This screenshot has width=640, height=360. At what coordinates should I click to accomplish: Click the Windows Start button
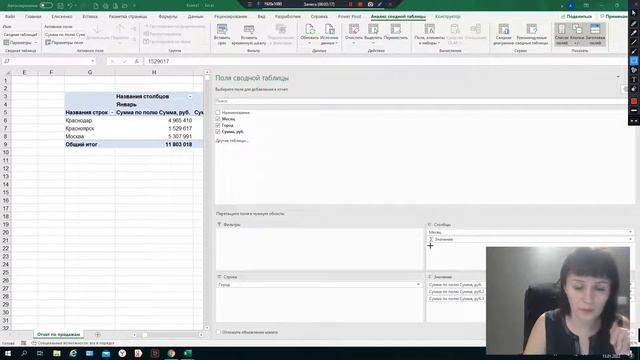(8, 353)
